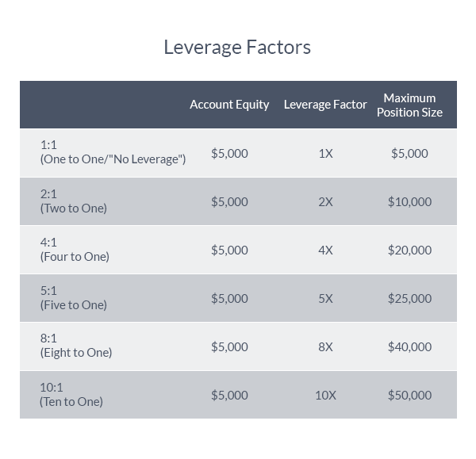Select the 4X leverage factor cell
The image size is (476, 459).
point(325,251)
